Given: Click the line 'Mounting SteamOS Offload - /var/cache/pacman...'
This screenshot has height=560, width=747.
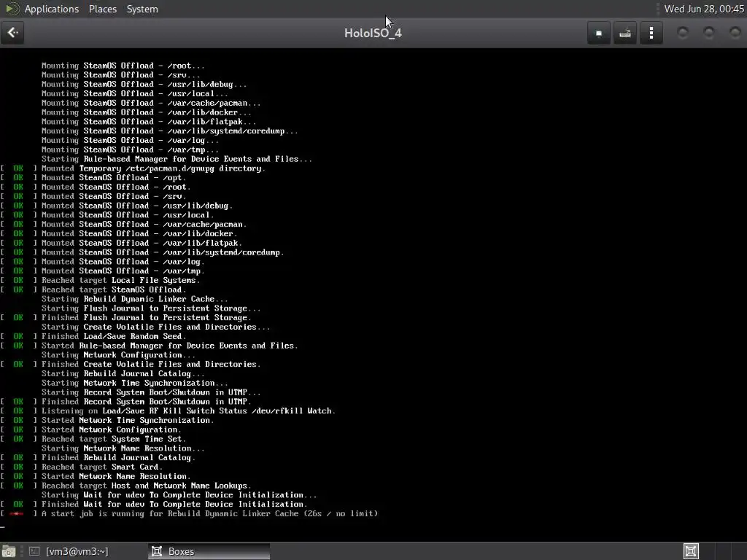Looking at the screenshot, I should (x=151, y=103).
